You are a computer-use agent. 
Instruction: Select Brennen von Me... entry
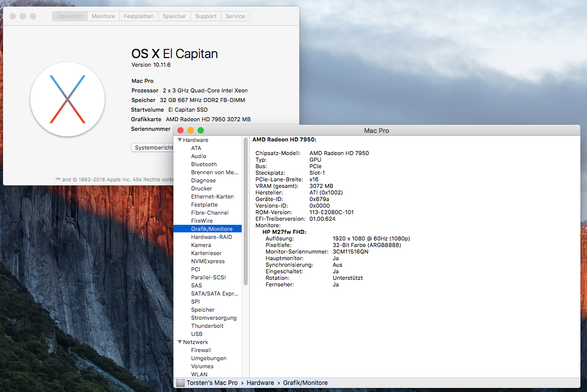pos(214,172)
